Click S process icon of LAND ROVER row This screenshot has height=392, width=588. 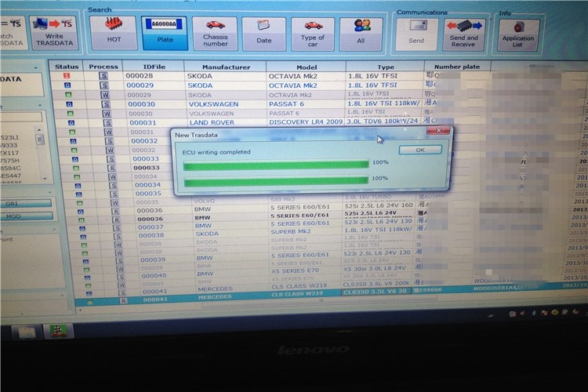point(108,122)
